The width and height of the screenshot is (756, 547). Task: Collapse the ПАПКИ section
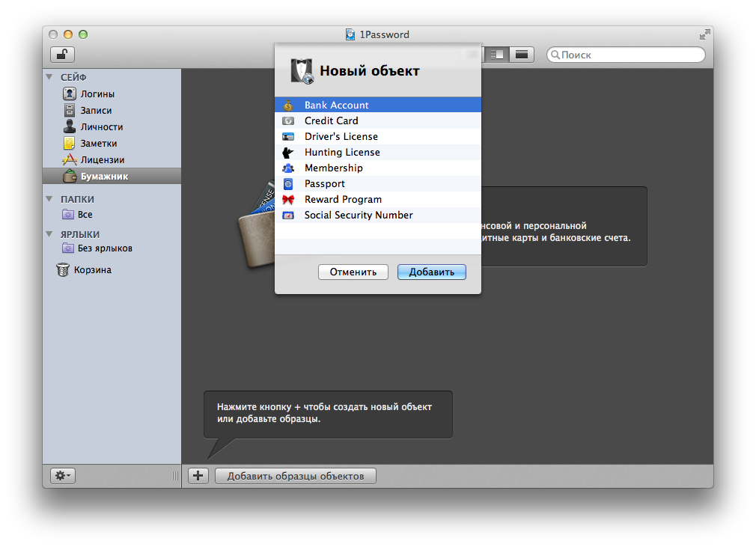coord(49,199)
